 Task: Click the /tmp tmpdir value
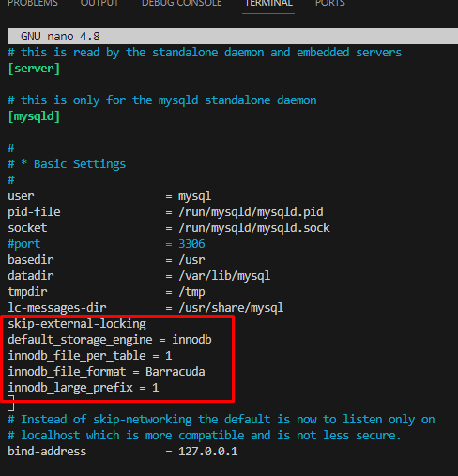191,292
